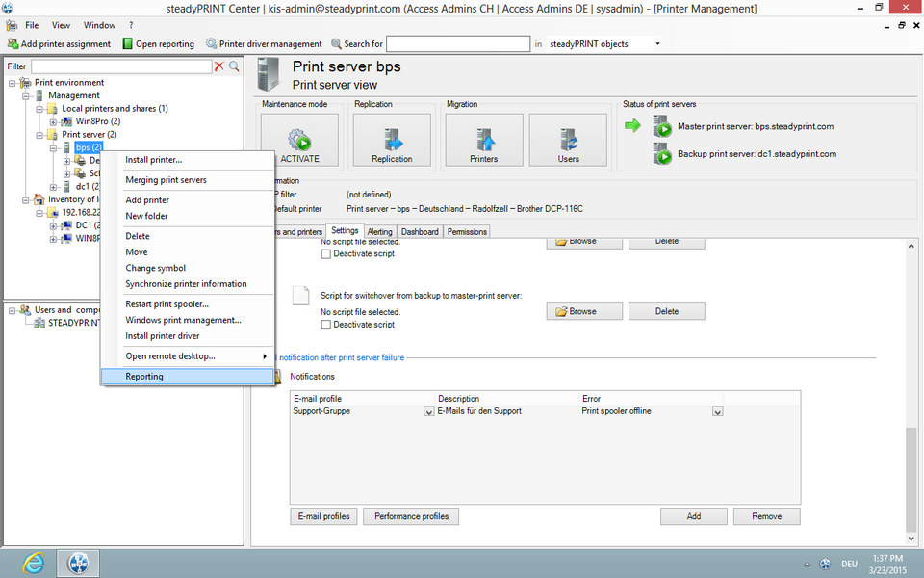The width and height of the screenshot is (924, 578).
Task: Start Replication via its server icon button
Action: 392,140
